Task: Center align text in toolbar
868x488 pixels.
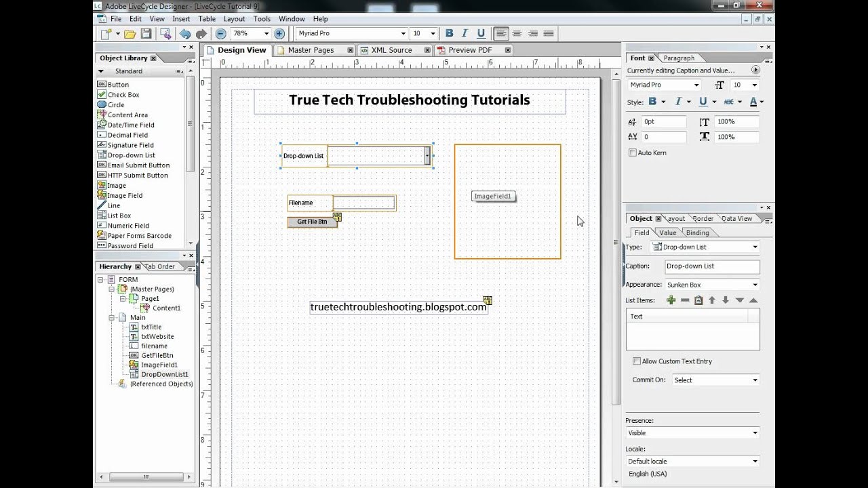Action: (517, 33)
